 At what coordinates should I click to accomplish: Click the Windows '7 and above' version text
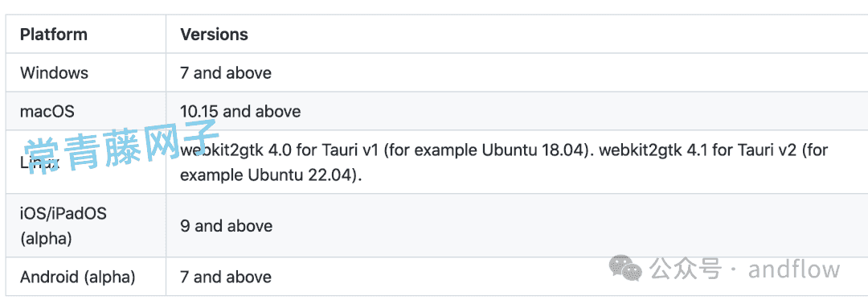[x=226, y=72]
